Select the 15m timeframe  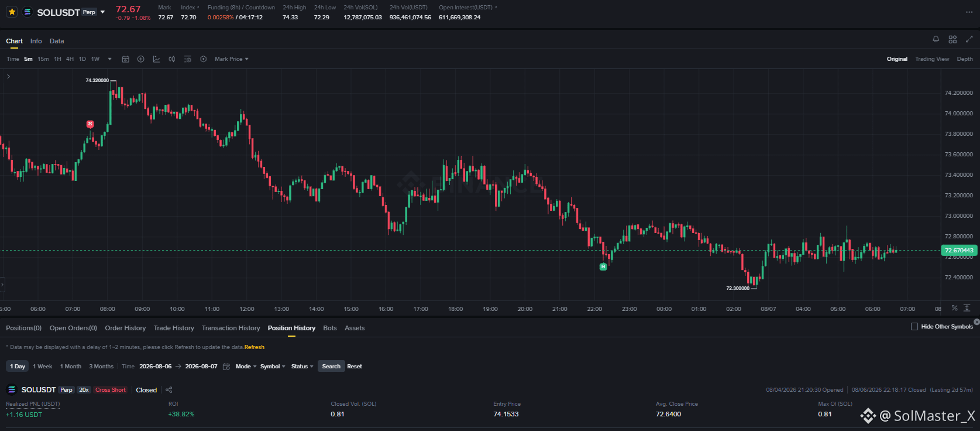click(43, 59)
